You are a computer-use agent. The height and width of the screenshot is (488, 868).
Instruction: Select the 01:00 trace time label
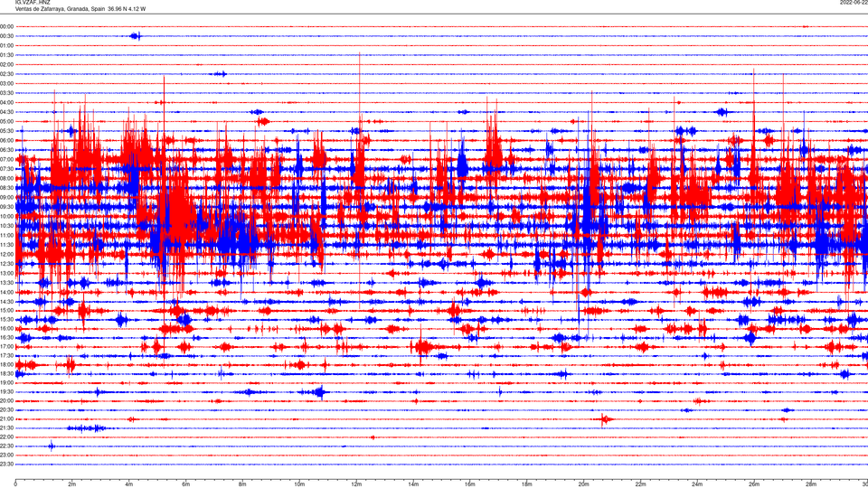point(6,45)
